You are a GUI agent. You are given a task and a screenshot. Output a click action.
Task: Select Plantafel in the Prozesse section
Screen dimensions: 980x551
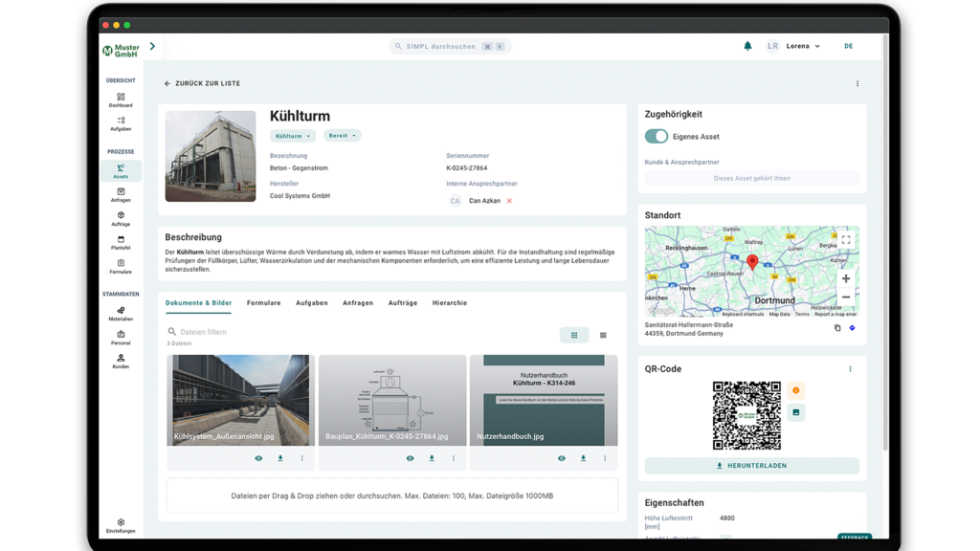coord(120,243)
